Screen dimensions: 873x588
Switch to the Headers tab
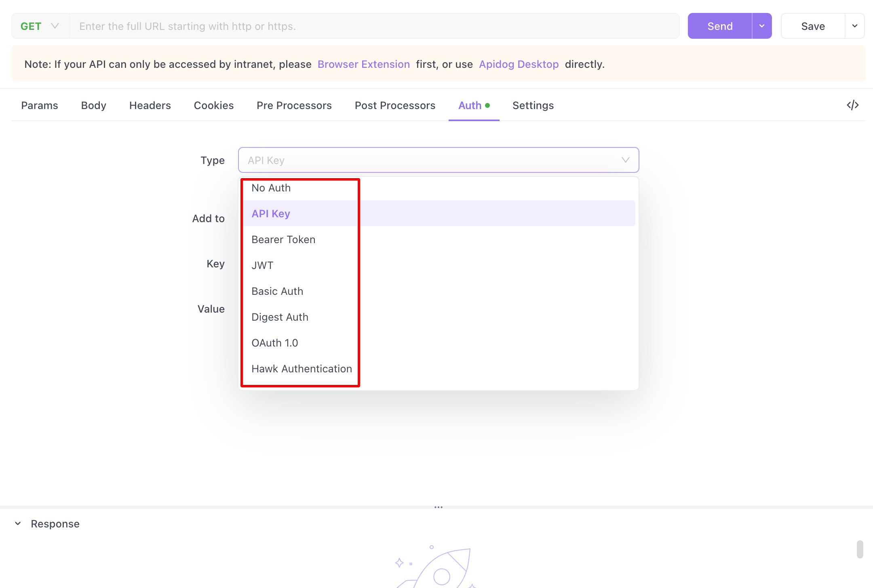pos(150,105)
